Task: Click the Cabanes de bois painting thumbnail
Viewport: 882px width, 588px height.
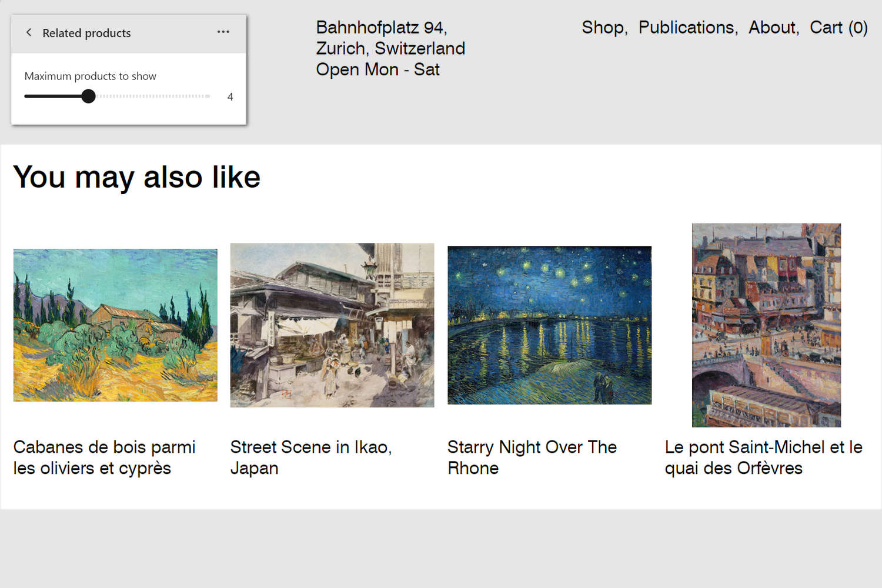Action: click(x=115, y=325)
